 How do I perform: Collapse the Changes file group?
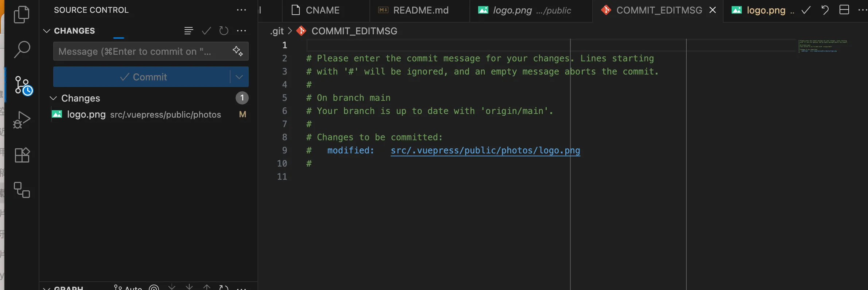53,98
